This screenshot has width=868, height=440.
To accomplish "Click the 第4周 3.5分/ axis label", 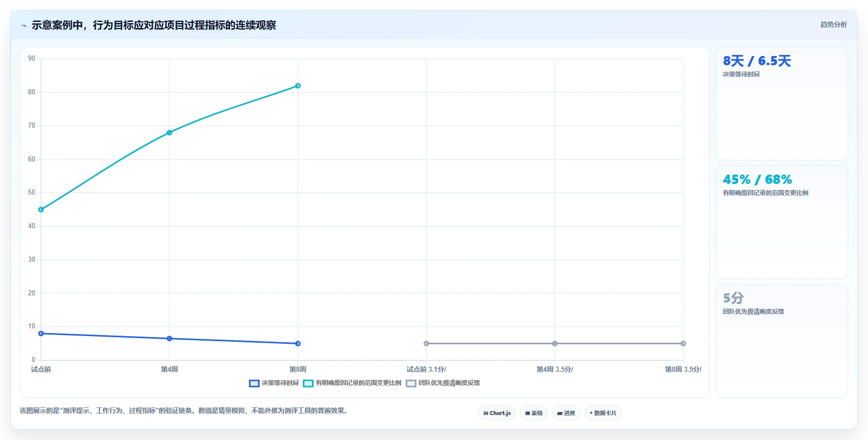I will (555, 369).
